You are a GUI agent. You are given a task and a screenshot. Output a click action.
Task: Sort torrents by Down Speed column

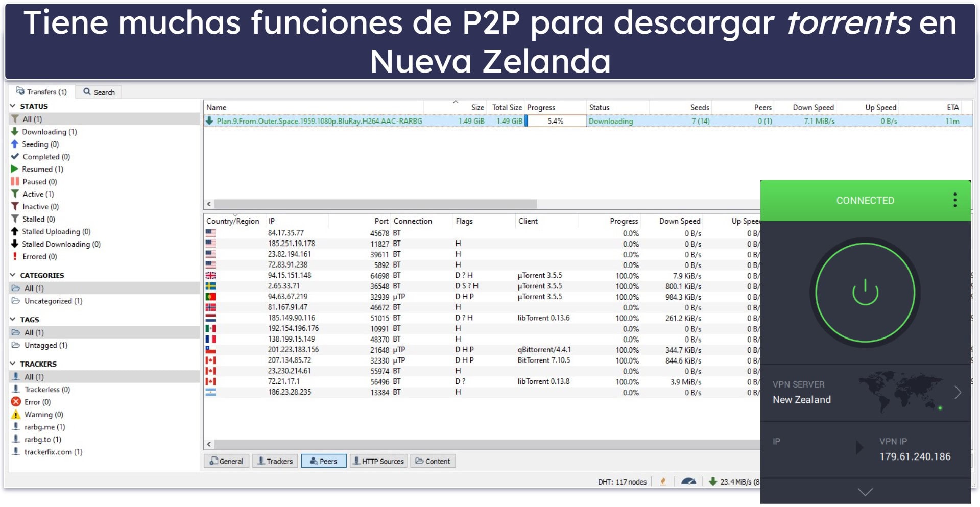pyautogui.click(x=805, y=107)
